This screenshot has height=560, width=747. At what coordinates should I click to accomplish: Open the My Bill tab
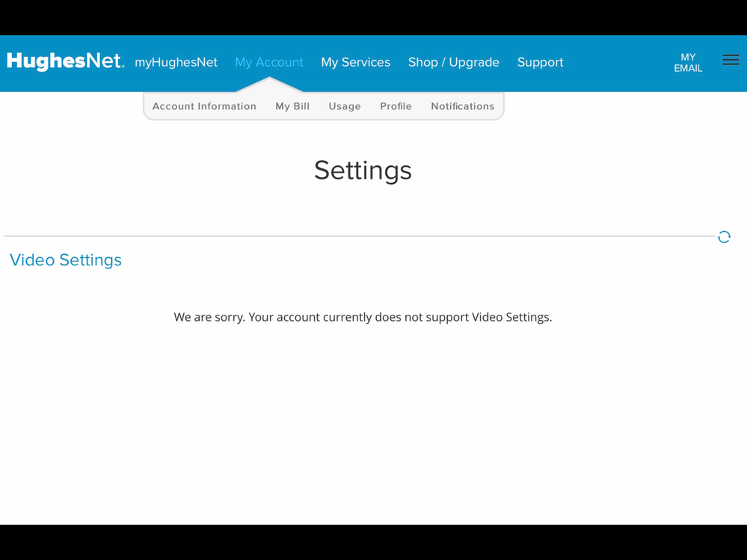[292, 106]
